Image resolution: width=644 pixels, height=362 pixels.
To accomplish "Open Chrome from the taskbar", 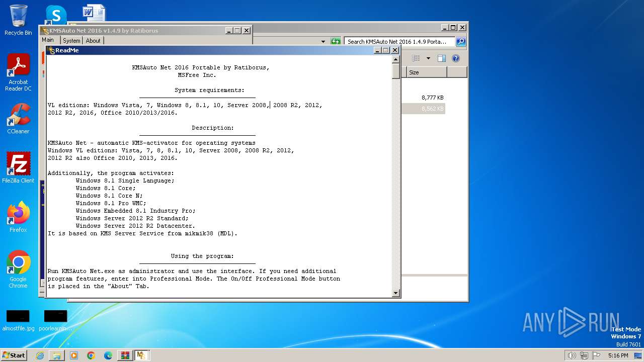I will coord(91,355).
